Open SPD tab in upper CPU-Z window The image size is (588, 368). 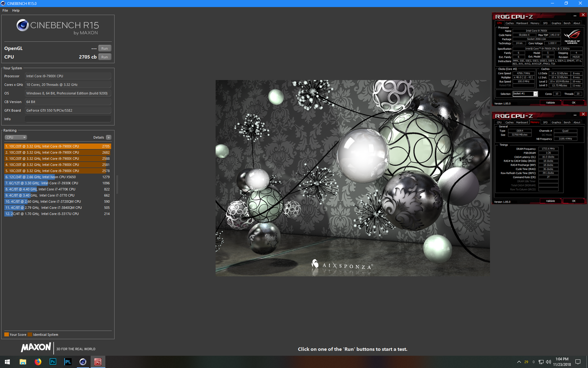545,23
